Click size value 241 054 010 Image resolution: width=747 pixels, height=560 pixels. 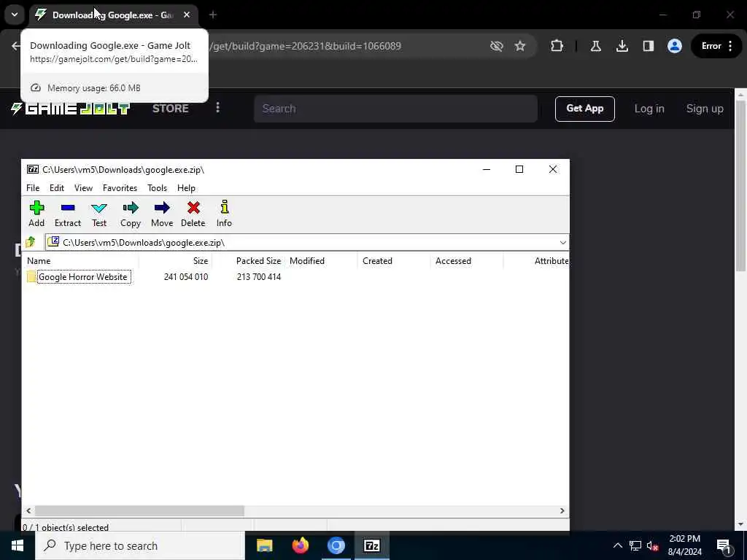pyautogui.click(x=186, y=277)
